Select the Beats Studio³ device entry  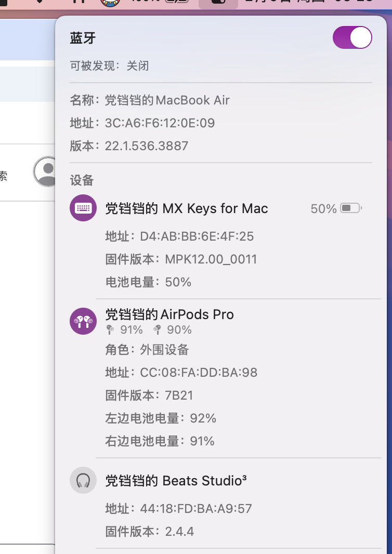pyautogui.click(x=176, y=480)
